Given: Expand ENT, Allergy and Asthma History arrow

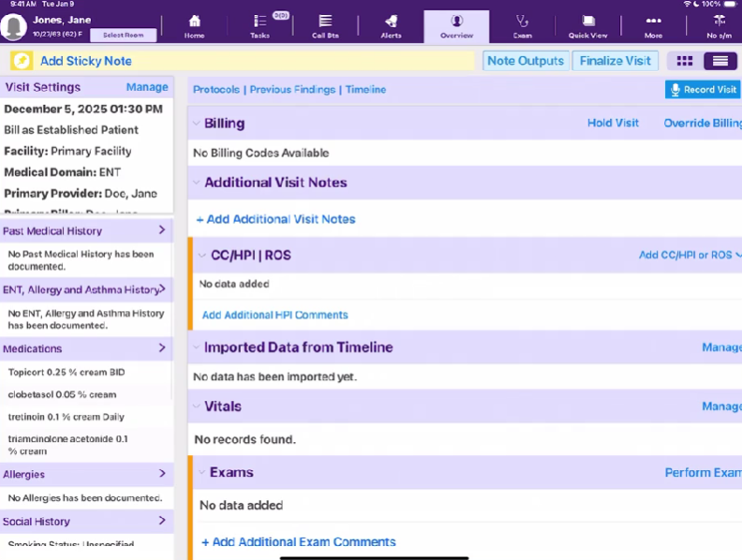Looking at the screenshot, I should 162,288.
